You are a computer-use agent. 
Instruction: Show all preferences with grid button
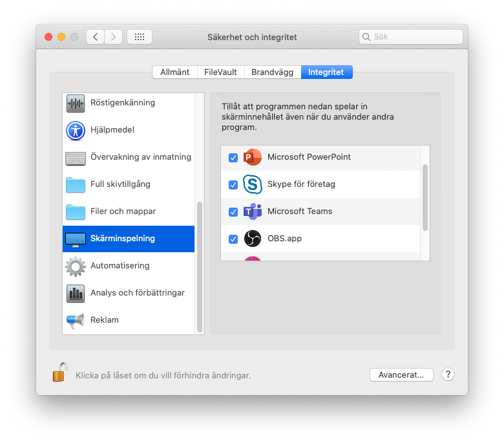140,37
